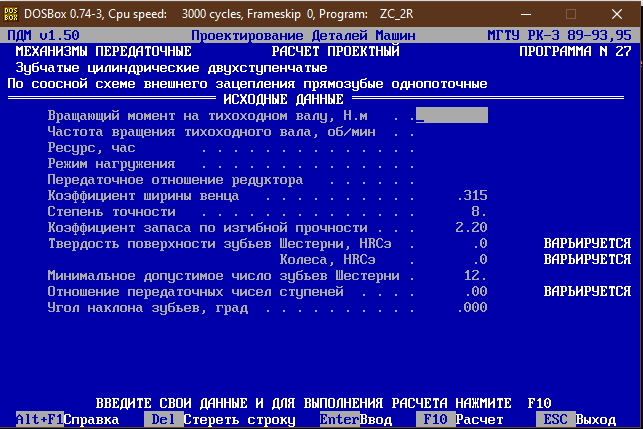
Task: Click the F10 Расчет key label
Action: click(460, 419)
